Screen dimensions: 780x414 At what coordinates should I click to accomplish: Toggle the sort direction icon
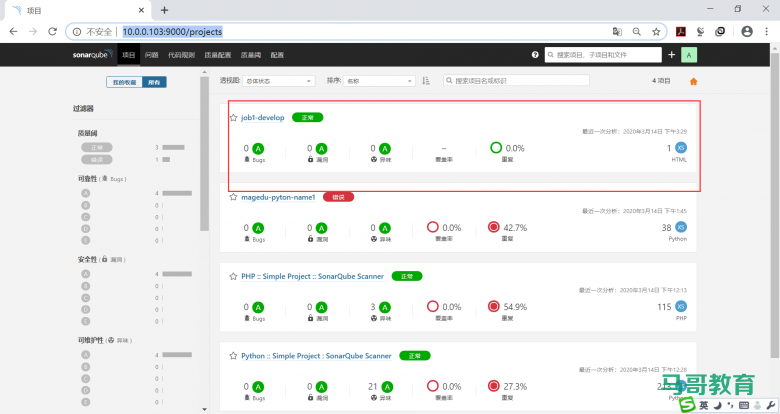coord(426,81)
